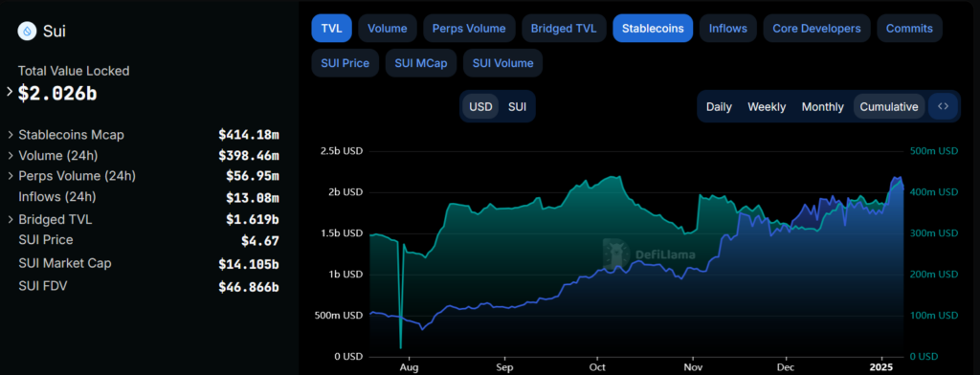This screenshot has height=375, width=980.
Task: Click the $2.026b total value figure
Action: click(x=56, y=93)
